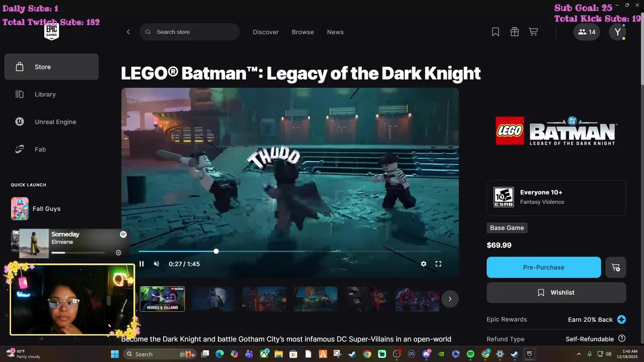Image resolution: width=644 pixels, height=362 pixels.
Task: Click the Epic Rewards badge icon
Action: [x=622, y=320]
